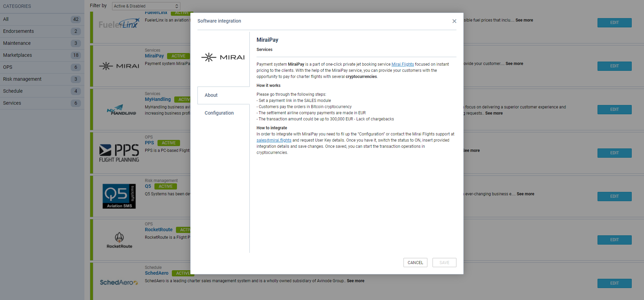644x300 pixels.
Task: Expand See more for SchedAero description
Action: point(355,281)
